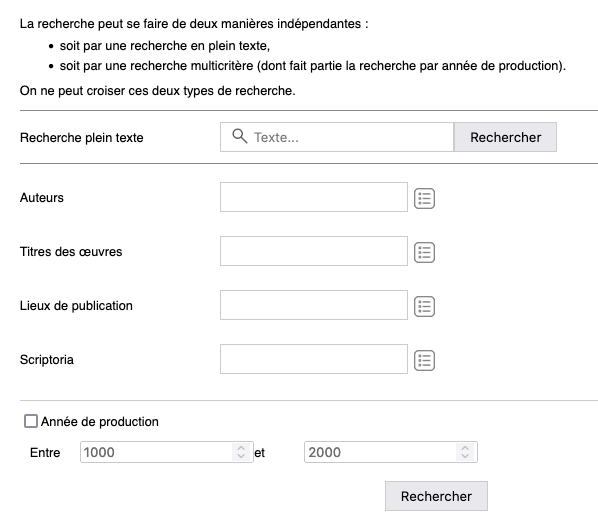This screenshot has height=518, width=598.
Task: Enable the Année de production checkbox
Action: 31,421
